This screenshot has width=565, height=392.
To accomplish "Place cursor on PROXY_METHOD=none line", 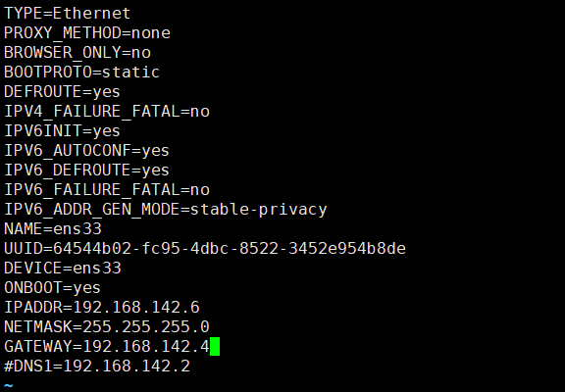I will 87,33.
